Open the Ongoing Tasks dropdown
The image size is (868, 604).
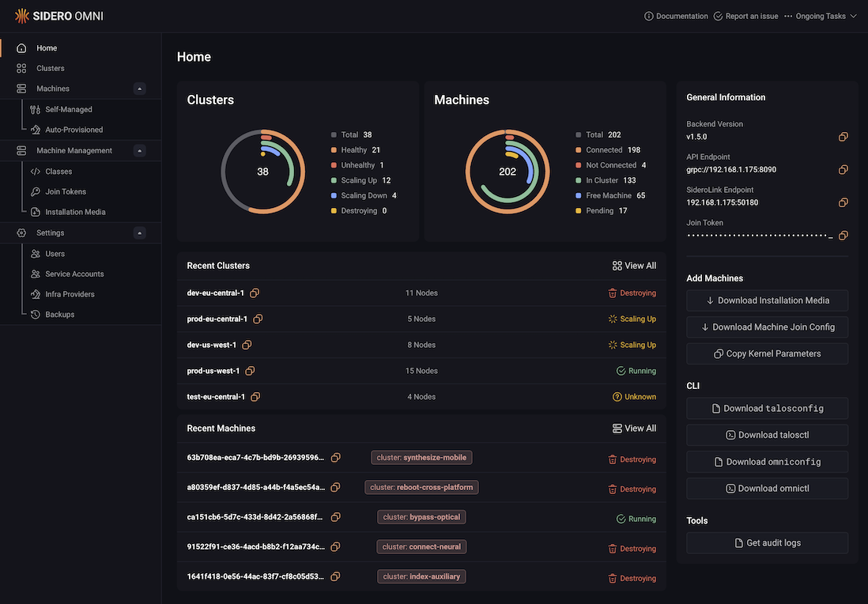coord(821,16)
